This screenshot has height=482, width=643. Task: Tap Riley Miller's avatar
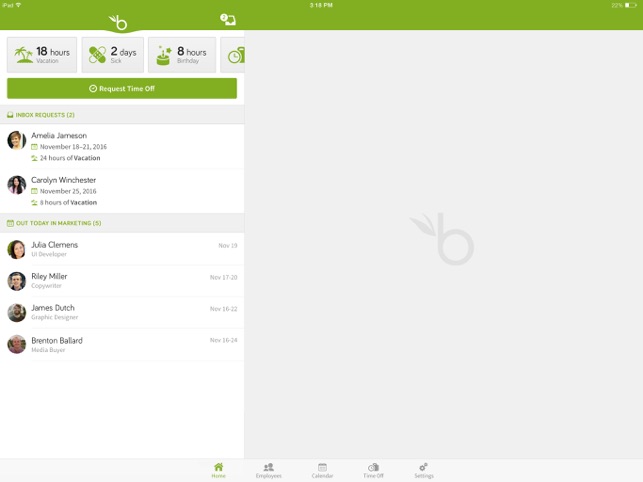(x=17, y=281)
